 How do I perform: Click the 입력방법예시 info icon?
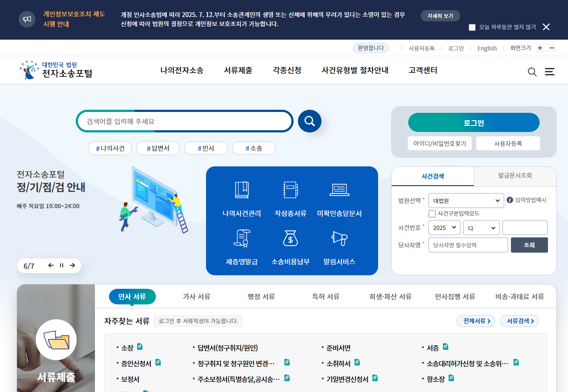[509, 200]
